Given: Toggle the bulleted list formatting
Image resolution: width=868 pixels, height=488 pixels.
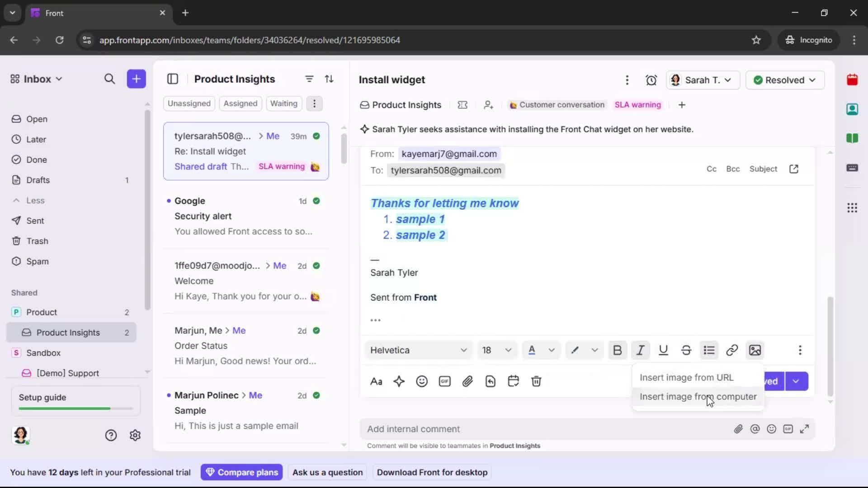Looking at the screenshot, I should pos(709,350).
